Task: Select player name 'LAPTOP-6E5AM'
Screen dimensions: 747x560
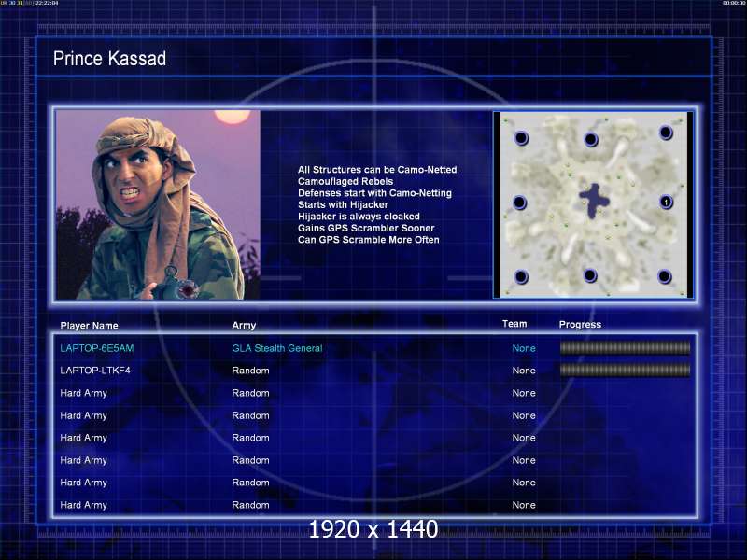Action: (97, 348)
